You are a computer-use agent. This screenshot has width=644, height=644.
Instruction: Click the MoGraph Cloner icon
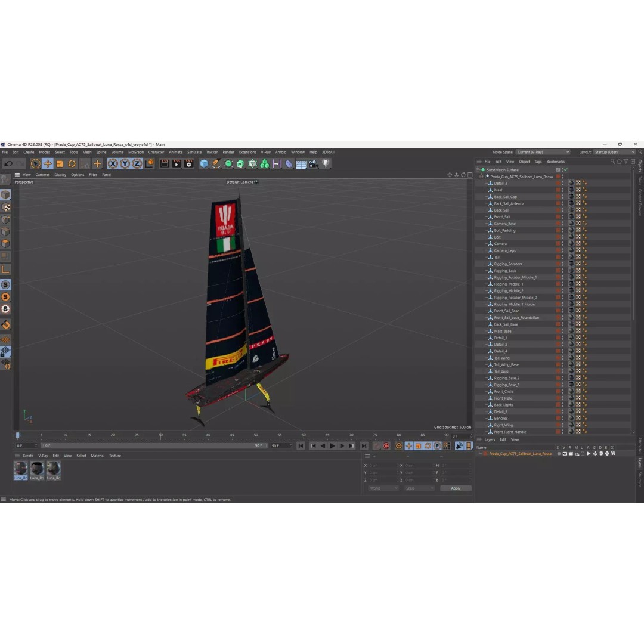253,164
